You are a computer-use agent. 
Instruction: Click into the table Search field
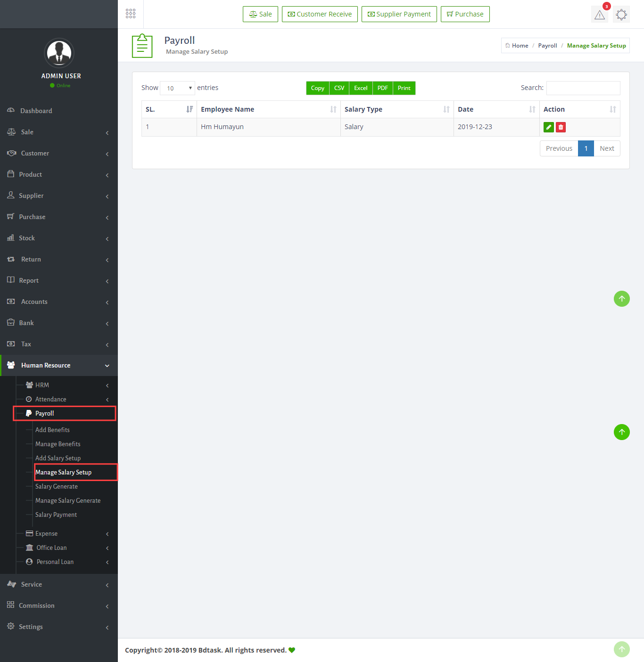coord(583,88)
